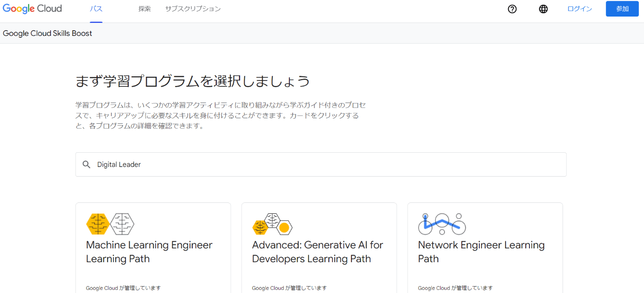Open Machine Learning Engineer Learning Path card
Image resolution: width=644 pixels, height=293 pixels.
tap(153, 248)
